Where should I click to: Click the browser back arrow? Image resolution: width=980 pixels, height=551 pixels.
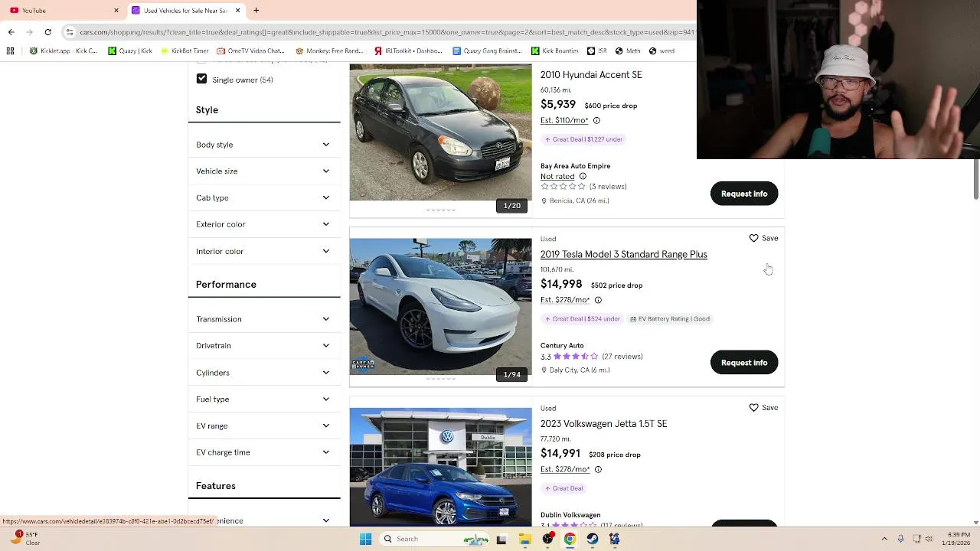[11, 31]
